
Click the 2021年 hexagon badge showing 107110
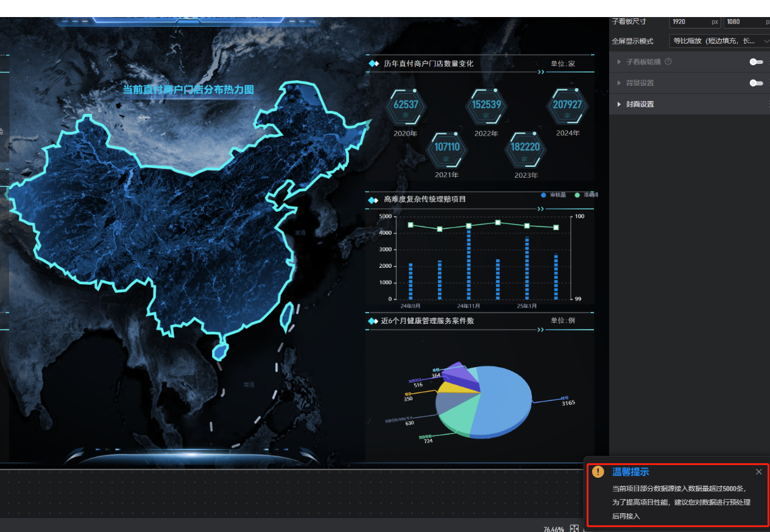click(447, 149)
